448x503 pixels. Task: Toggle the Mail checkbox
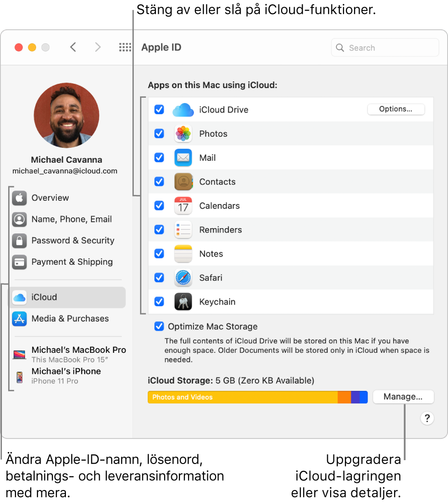click(x=159, y=157)
